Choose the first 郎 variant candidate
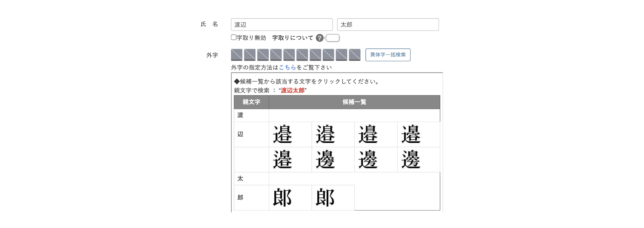 282,198
